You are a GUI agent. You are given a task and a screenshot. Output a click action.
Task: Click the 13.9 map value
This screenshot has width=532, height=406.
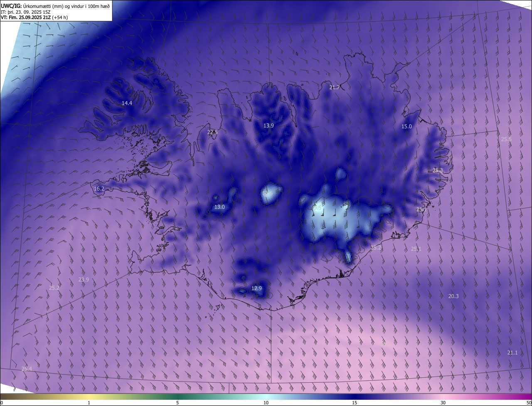(x=268, y=125)
